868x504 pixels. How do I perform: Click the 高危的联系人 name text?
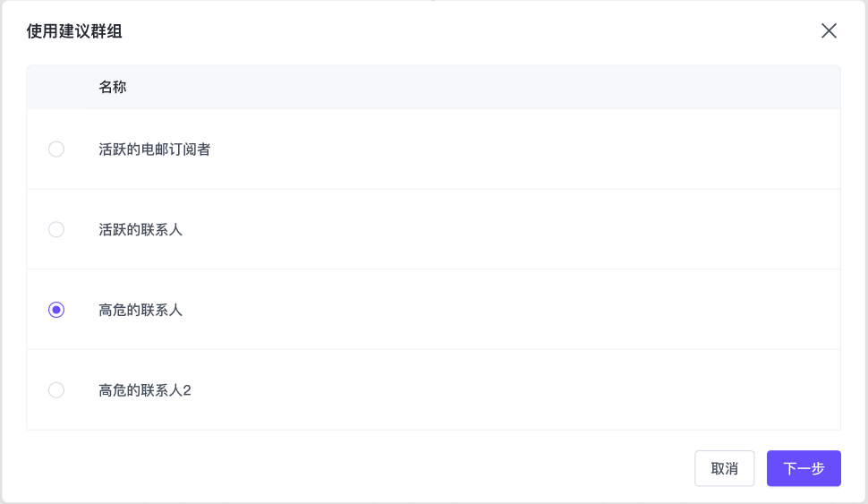click(x=140, y=310)
